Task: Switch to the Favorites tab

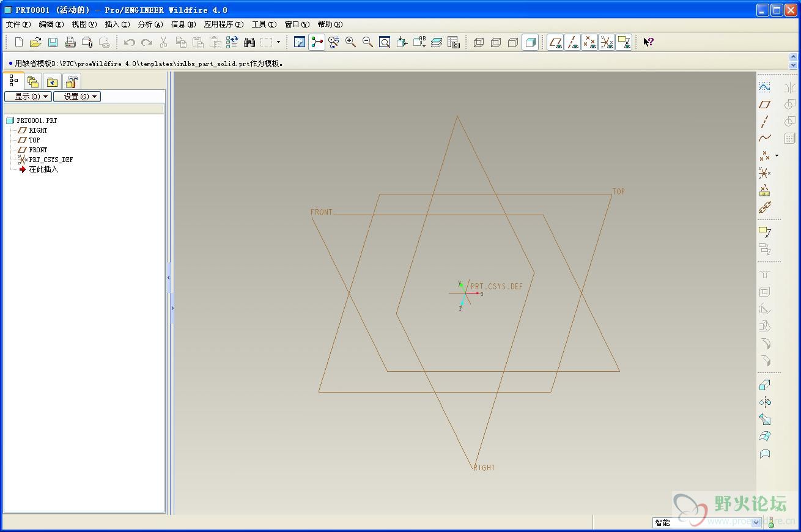Action: 53,81
